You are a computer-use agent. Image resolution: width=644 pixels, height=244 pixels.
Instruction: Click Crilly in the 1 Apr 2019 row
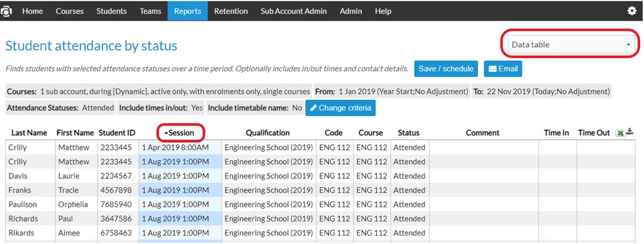point(17,147)
